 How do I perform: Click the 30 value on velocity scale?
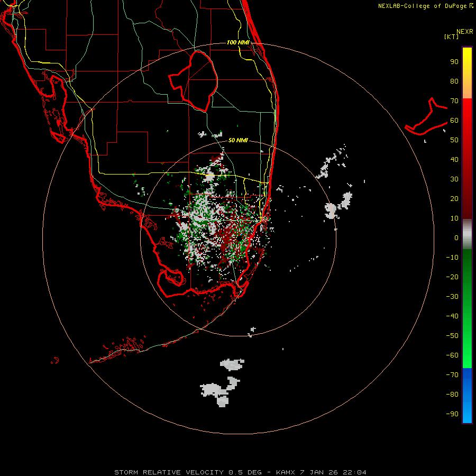[x=454, y=179]
